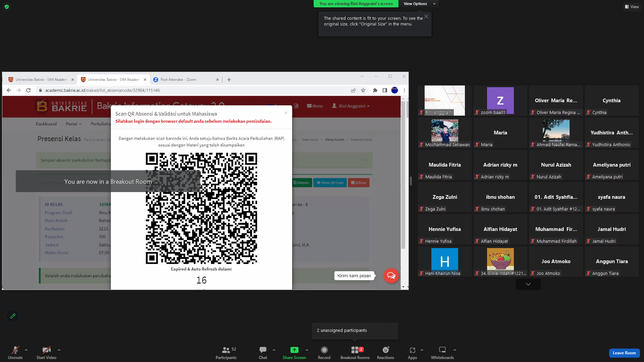Expand chat options arrow

coord(274,350)
